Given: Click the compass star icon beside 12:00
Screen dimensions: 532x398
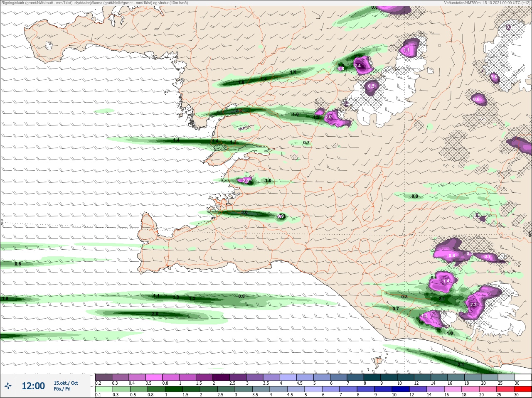Looking at the screenshot, I should click(9, 386).
